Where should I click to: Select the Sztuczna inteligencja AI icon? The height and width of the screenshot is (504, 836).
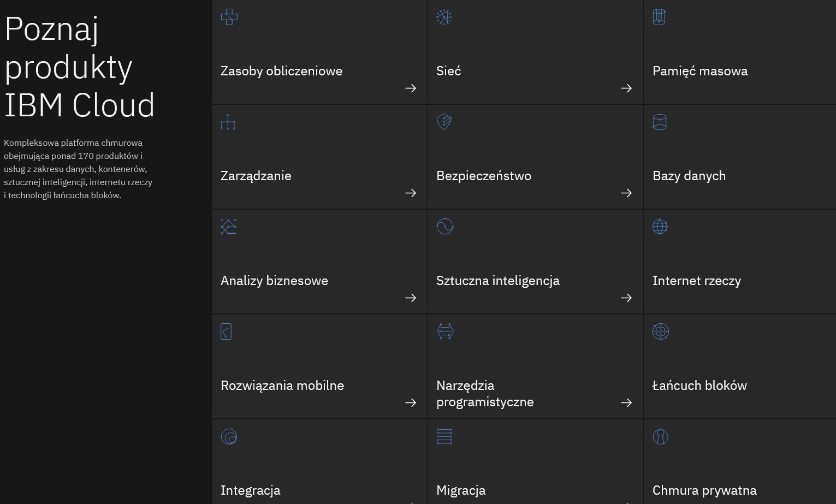[x=445, y=227]
